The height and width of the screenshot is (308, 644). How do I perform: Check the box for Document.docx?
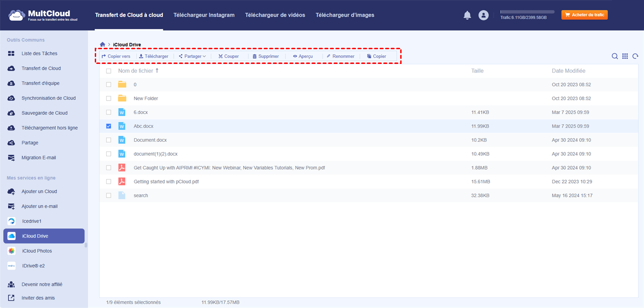point(109,140)
